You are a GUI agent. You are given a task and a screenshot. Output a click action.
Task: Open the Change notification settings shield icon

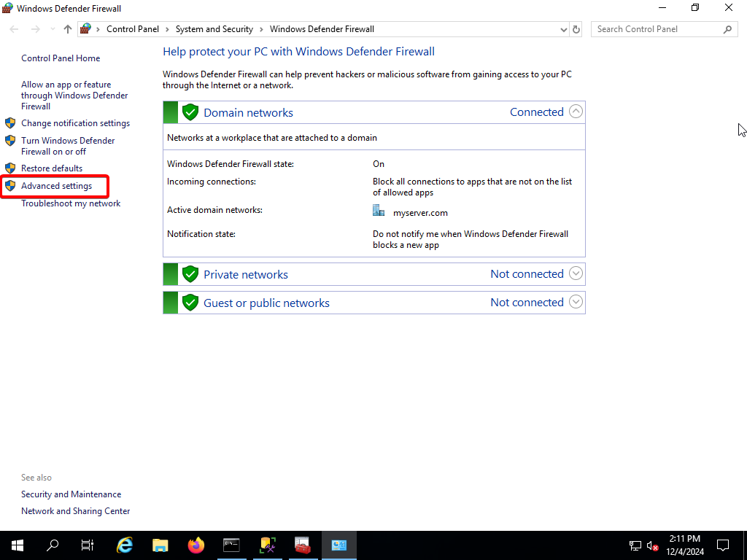(10, 122)
